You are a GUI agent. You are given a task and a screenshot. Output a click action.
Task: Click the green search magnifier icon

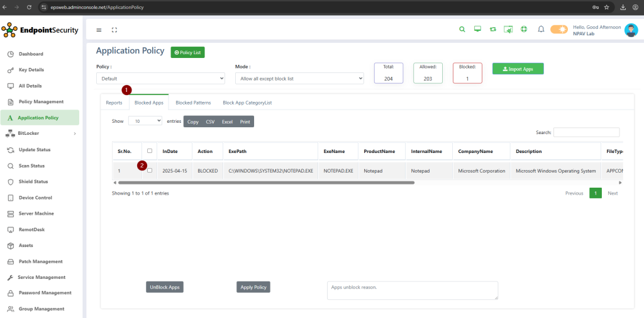pyautogui.click(x=462, y=29)
